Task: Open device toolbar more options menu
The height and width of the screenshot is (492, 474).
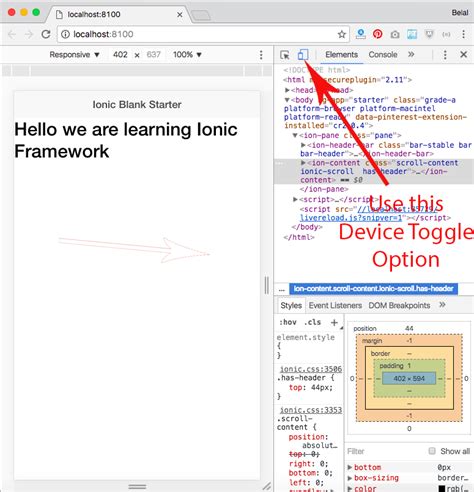Action: (261, 55)
